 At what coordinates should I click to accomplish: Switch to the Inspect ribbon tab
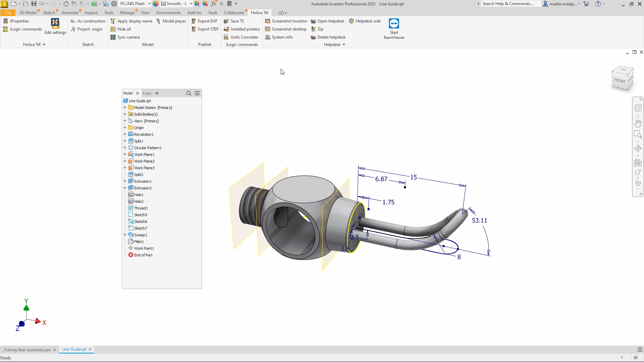(x=91, y=13)
